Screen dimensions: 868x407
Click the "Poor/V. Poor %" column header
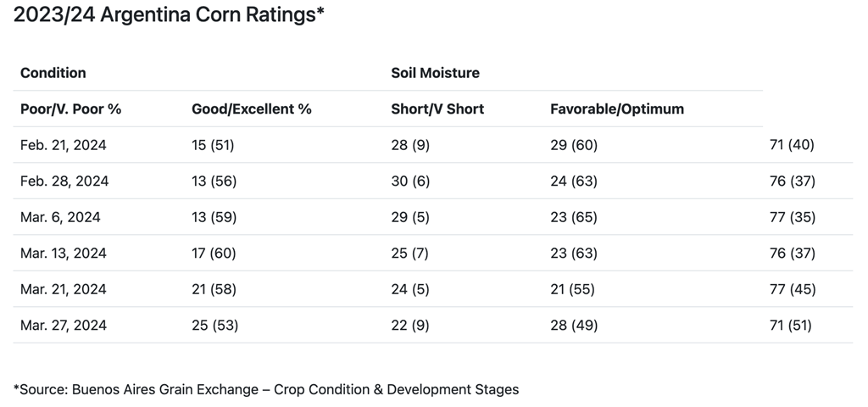coord(71,109)
